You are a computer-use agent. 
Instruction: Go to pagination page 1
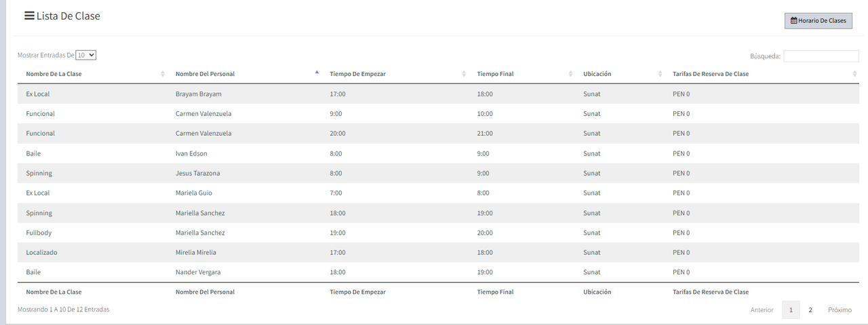point(791,310)
